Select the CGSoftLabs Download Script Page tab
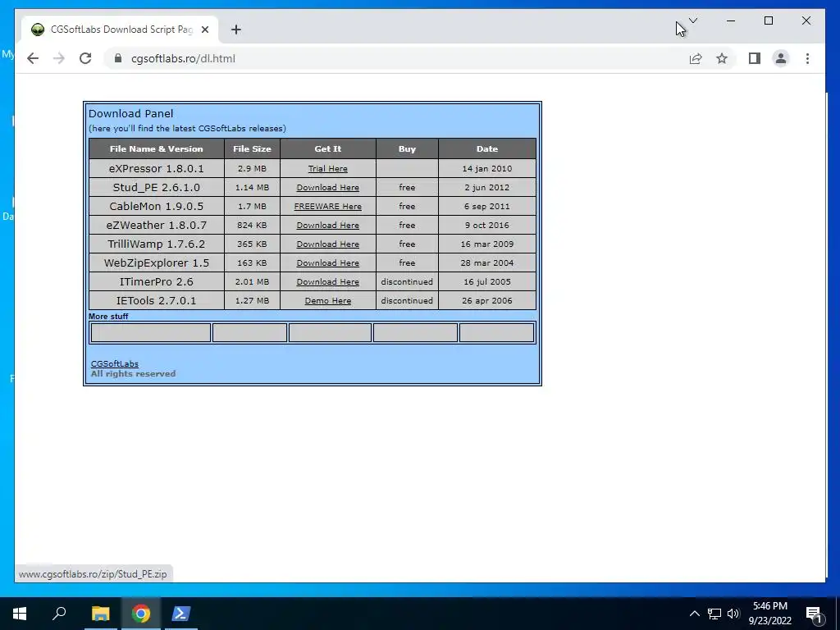 [x=121, y=30]
